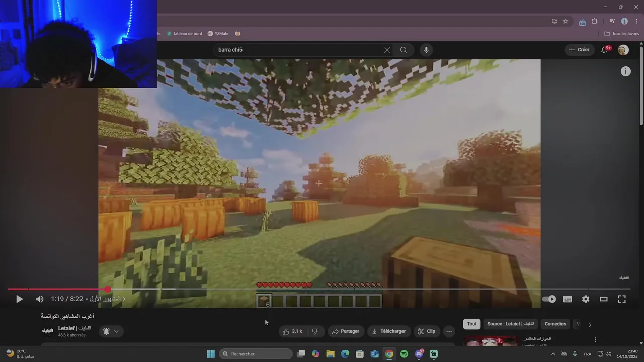Switch to theater mode view

pos(604,299)
